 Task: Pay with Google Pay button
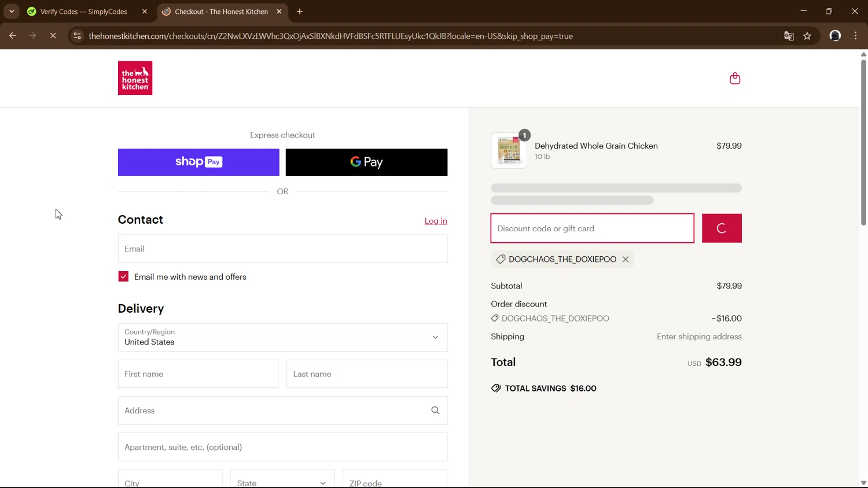click(366, 162)
